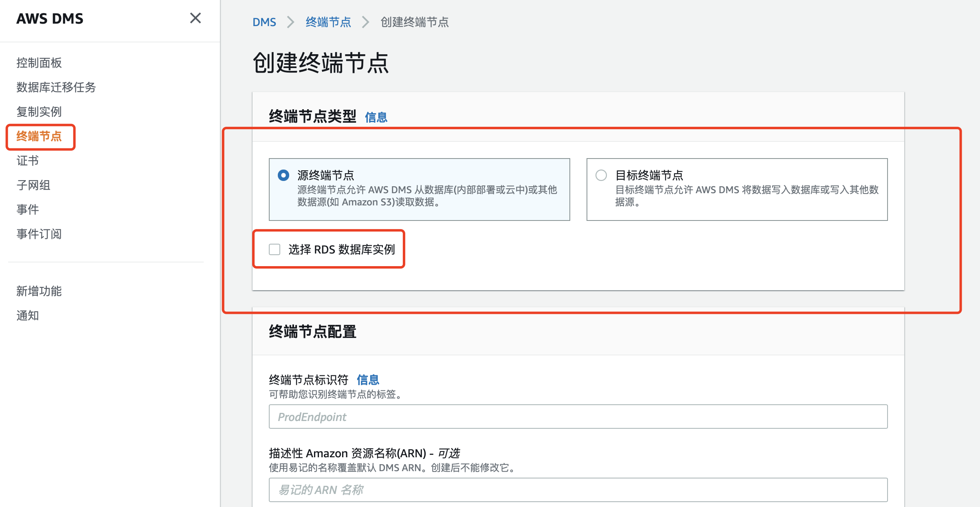Image resolution: width=980 pixels, height=507 pixels.
Task: Open the 终端节点标识符 信息 help link
Action: [368, 380]
